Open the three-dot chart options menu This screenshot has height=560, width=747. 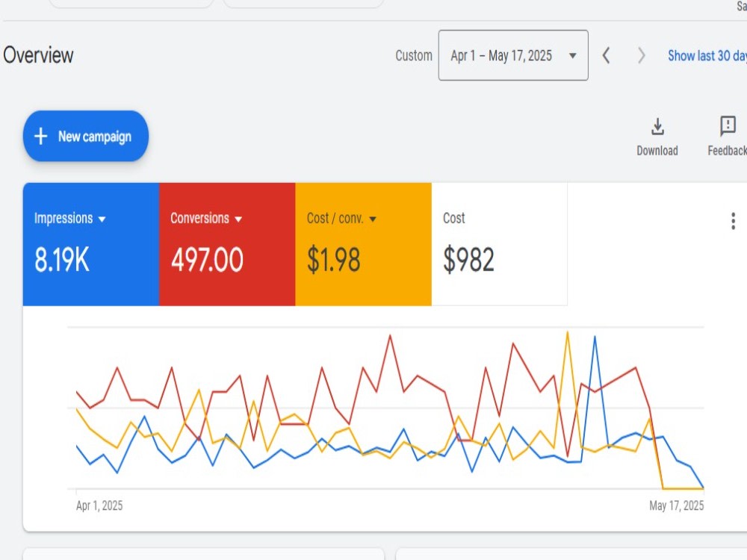[733, 221]
